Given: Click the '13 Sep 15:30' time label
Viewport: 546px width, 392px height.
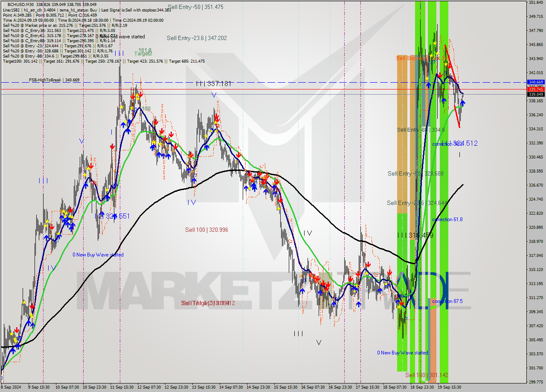Looking at the screenshot, I should click(x=203, y=387).
